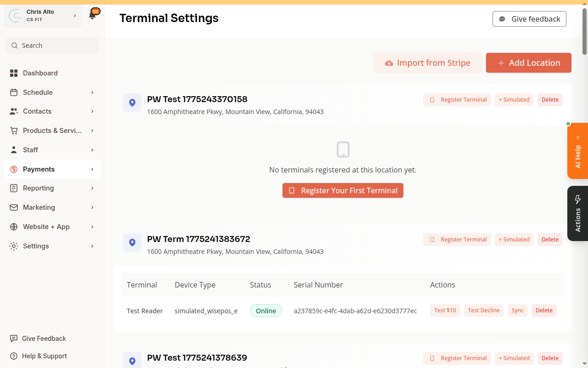Click the Online status badge
Screen dimensions: 588x368
pos(266,310)
